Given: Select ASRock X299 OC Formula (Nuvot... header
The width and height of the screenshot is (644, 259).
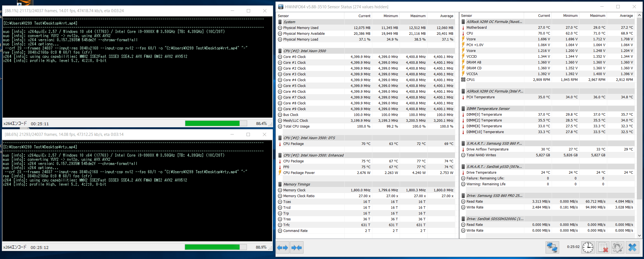Looking at the screenshot, I should (494, 22).
